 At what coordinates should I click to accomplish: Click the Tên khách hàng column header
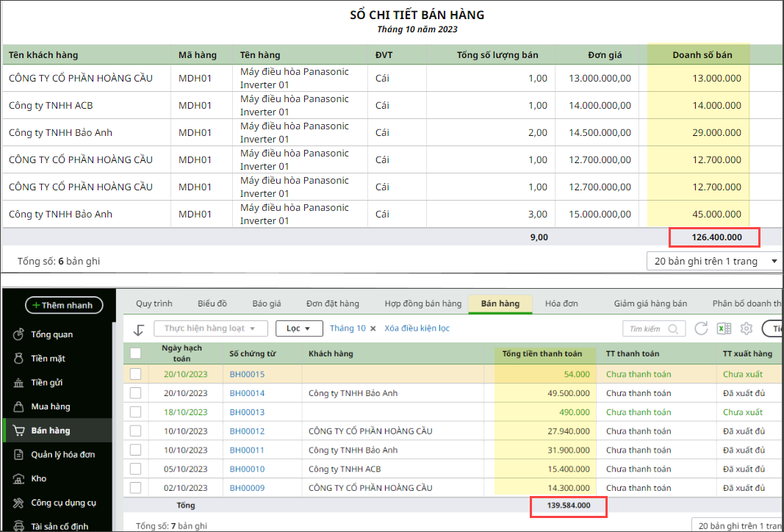point(43,55)
